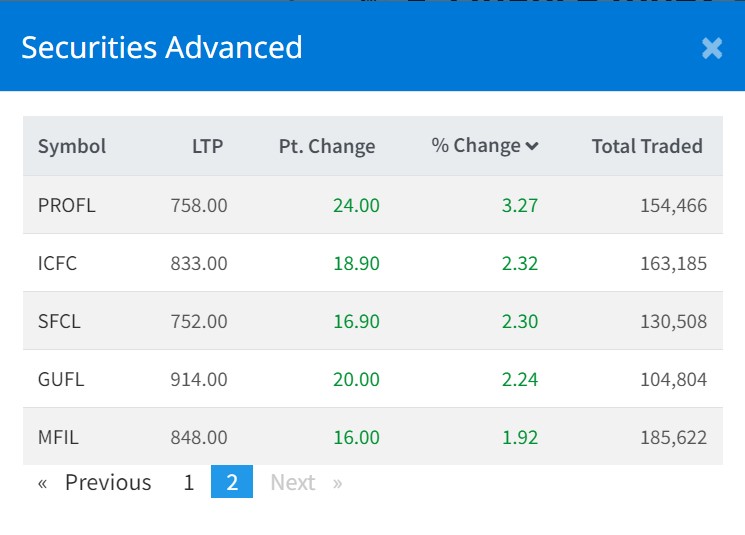
Task: Sort table by Symbol header
Action: pos(72,146)
